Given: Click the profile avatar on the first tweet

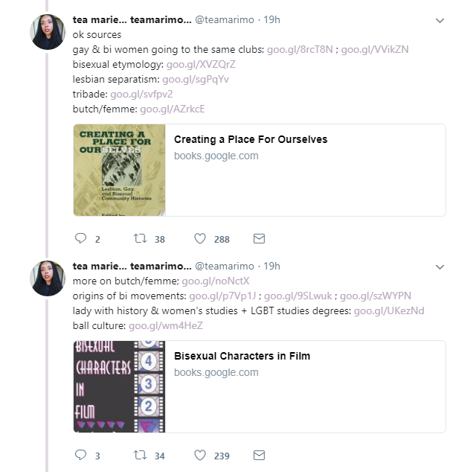Looking at the screenshot, I should [x=48, y=32].
